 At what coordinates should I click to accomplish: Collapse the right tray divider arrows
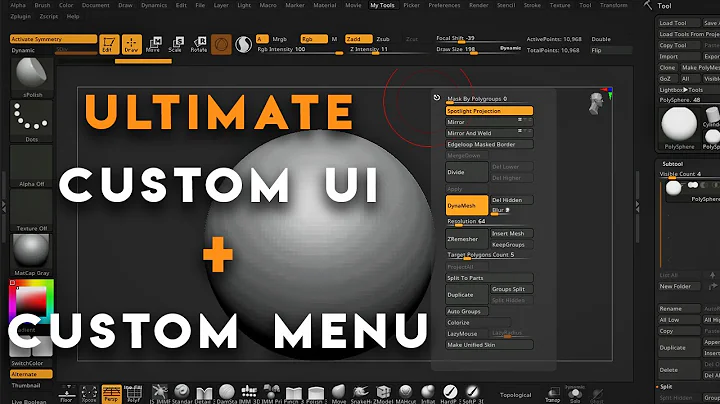pyautogui.click(x=637, y=207)
